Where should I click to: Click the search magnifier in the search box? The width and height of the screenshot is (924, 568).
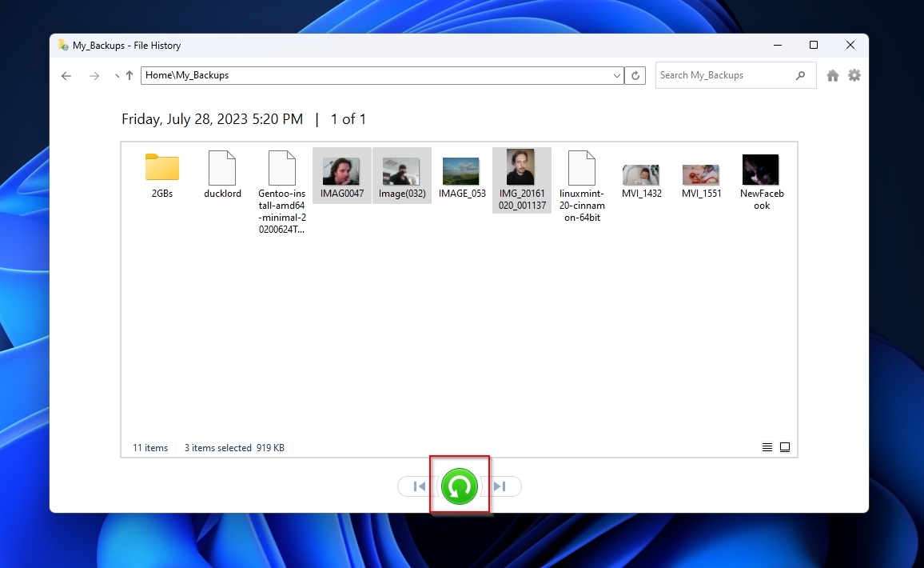pos(800,74)
